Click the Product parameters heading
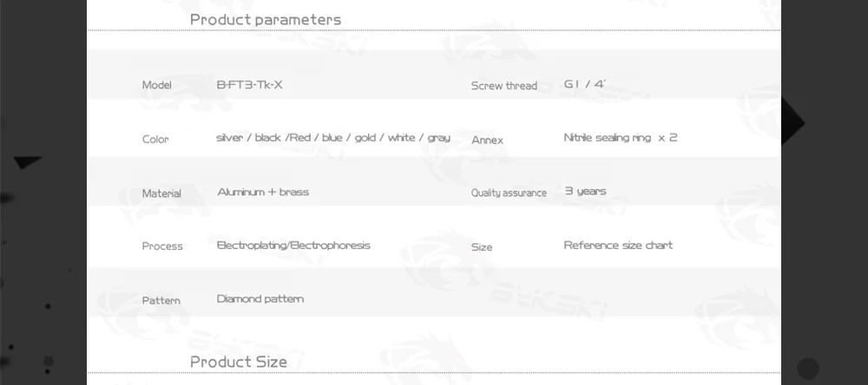Screen dimensions: 868x385 coord(266,20)
